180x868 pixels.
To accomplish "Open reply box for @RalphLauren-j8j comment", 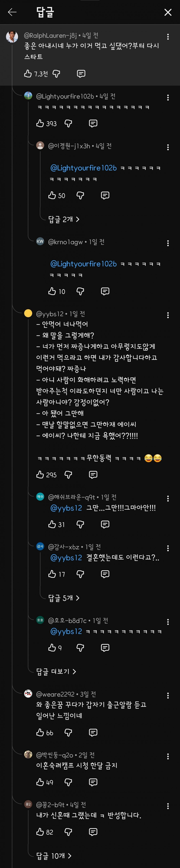I will coord(81,73).
